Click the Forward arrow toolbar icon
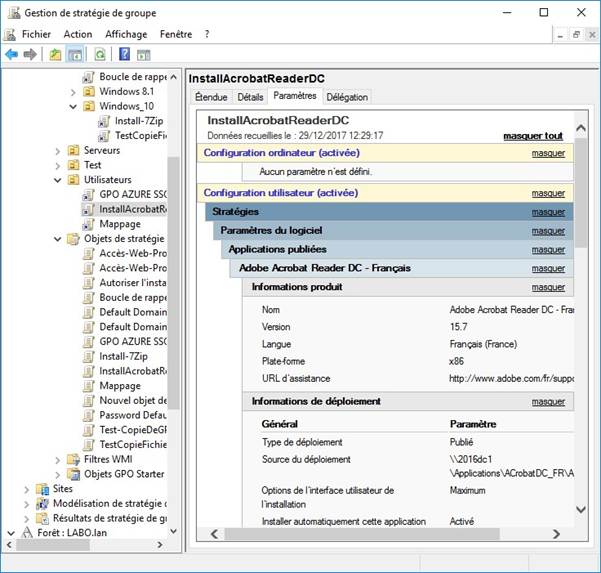Image resolution: width=601 pixels, height=573 pixels. 30,54
